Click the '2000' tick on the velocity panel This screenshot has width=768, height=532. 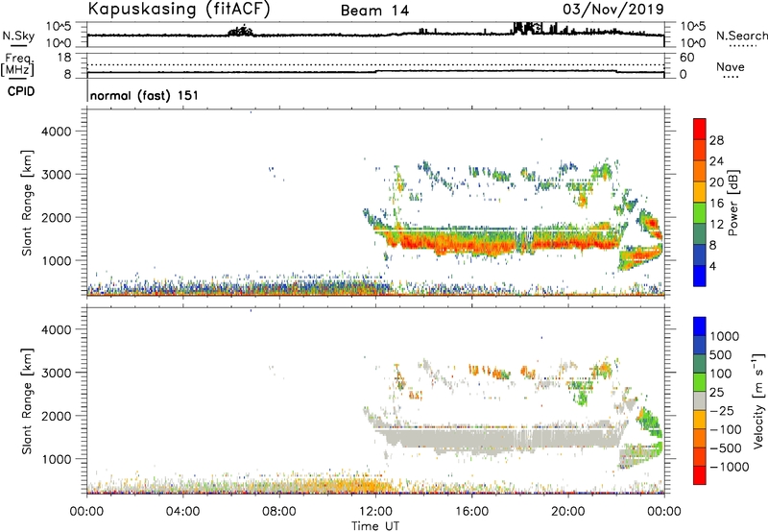point(57,416)
